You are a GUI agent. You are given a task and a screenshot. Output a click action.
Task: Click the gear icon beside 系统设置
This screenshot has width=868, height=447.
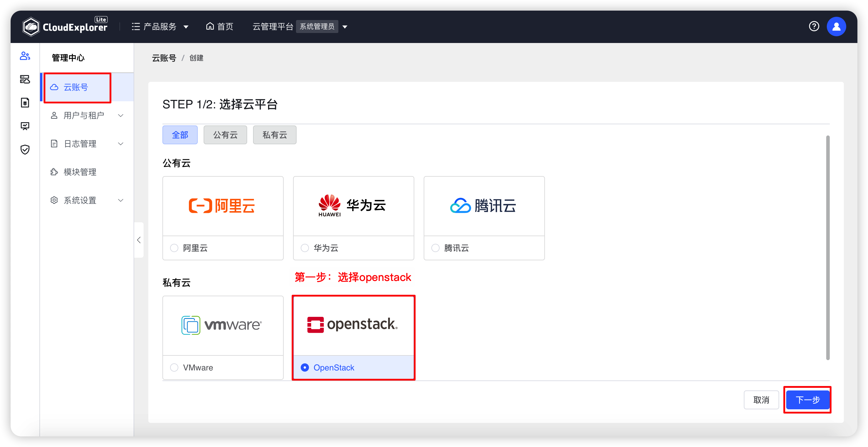[x=54, y=200]
